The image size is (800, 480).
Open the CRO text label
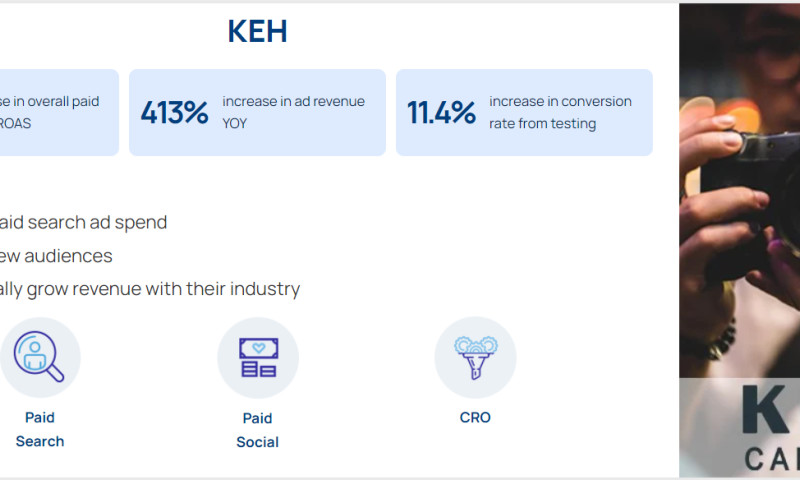pos(475,417)
